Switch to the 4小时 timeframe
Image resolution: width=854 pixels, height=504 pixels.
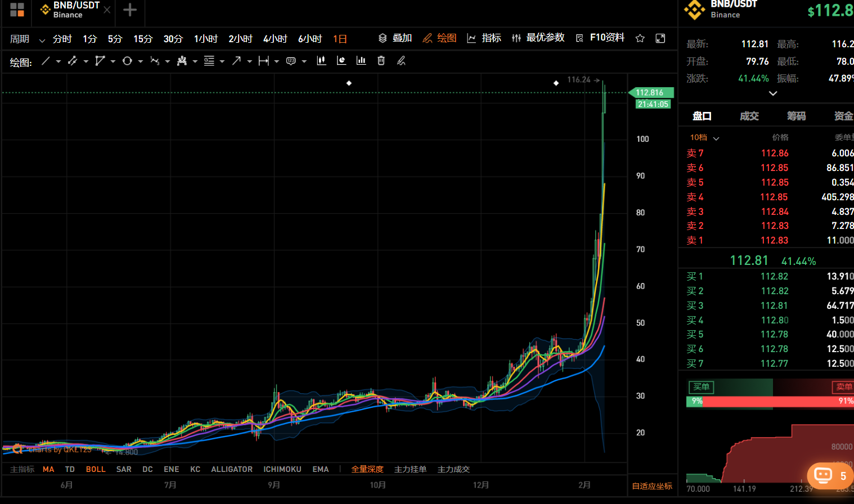[275, 39]
